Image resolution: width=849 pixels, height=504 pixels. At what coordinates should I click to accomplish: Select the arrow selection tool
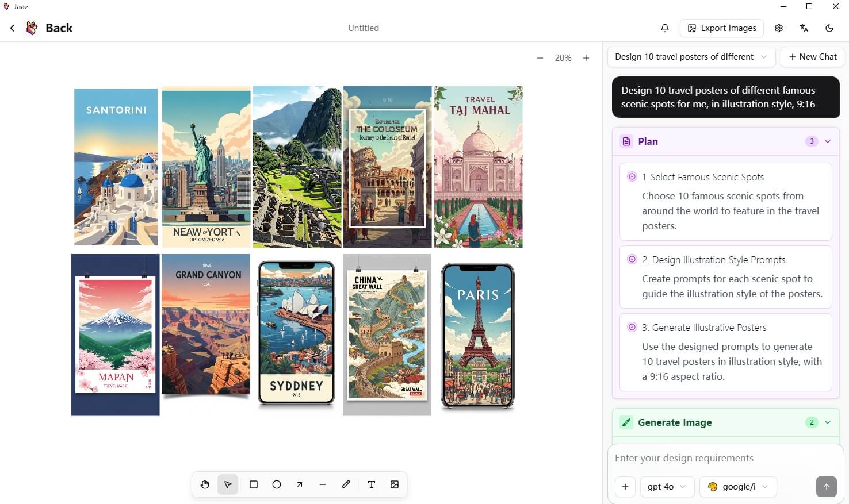point(228,484)
